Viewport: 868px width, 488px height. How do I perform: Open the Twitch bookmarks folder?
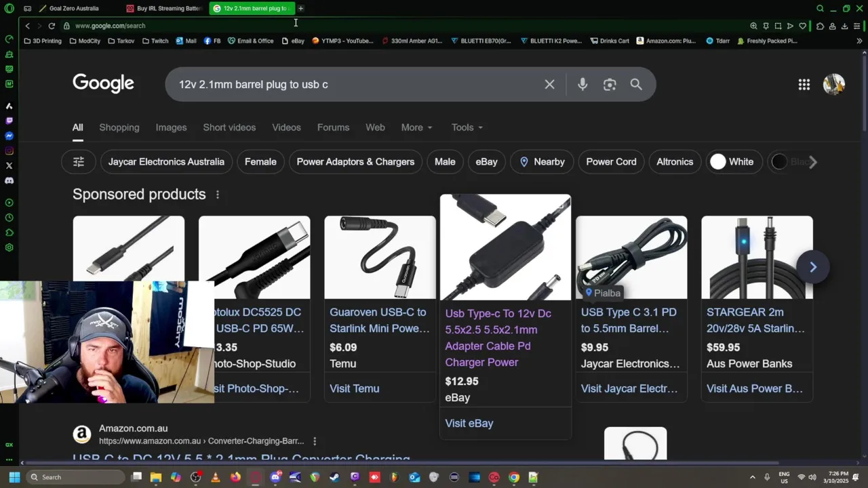155,41
